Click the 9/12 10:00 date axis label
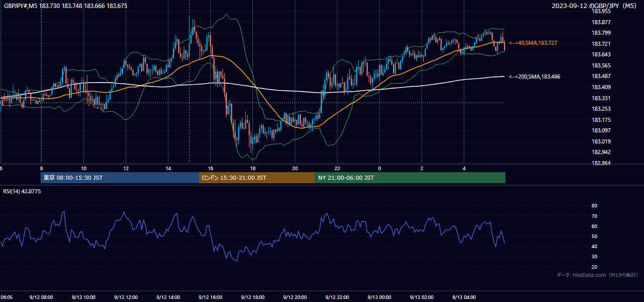This screenshot has width=644, height=302. point(84,297)
